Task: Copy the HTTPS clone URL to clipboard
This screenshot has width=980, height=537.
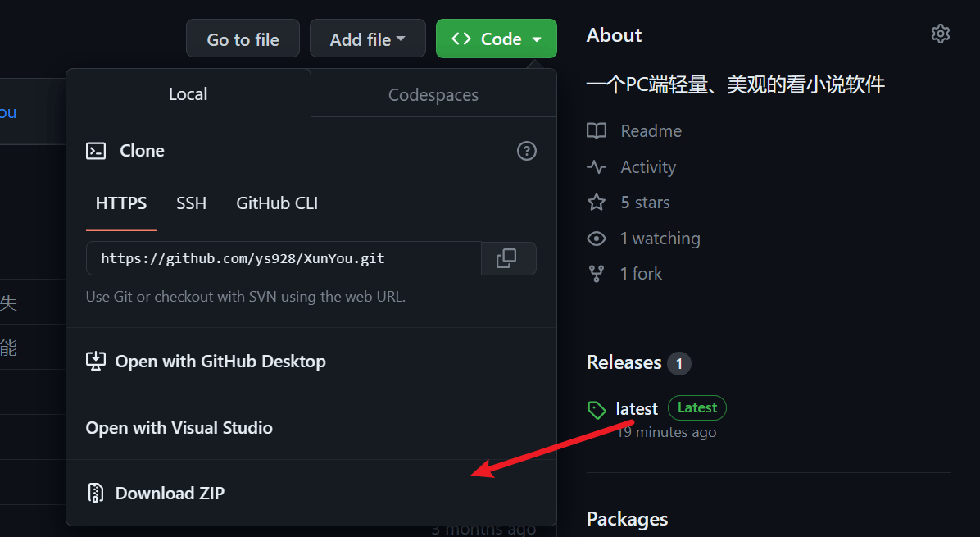Action: click(x=509, y=258)
